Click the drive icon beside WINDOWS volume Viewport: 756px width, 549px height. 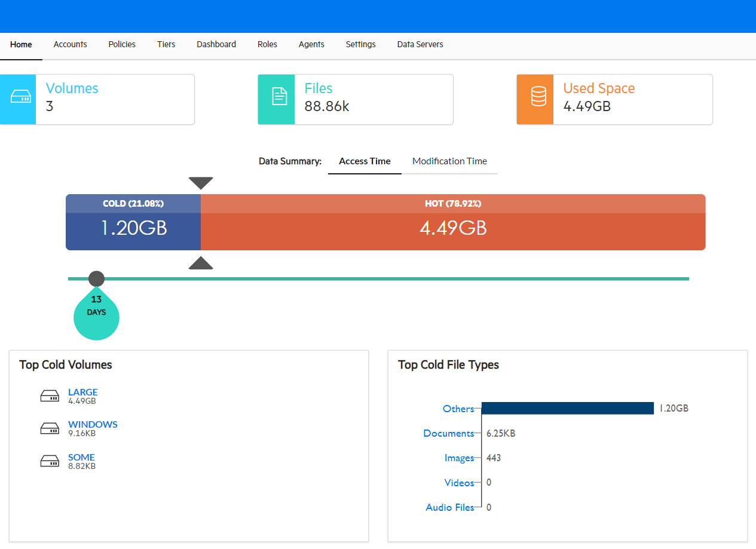coord(50,429)
